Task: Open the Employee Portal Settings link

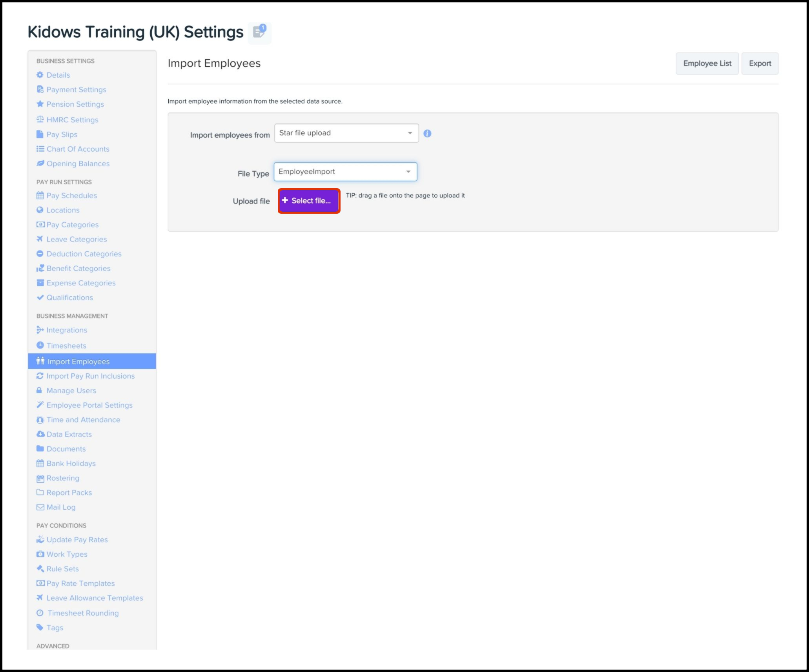Action: [89, 405]
